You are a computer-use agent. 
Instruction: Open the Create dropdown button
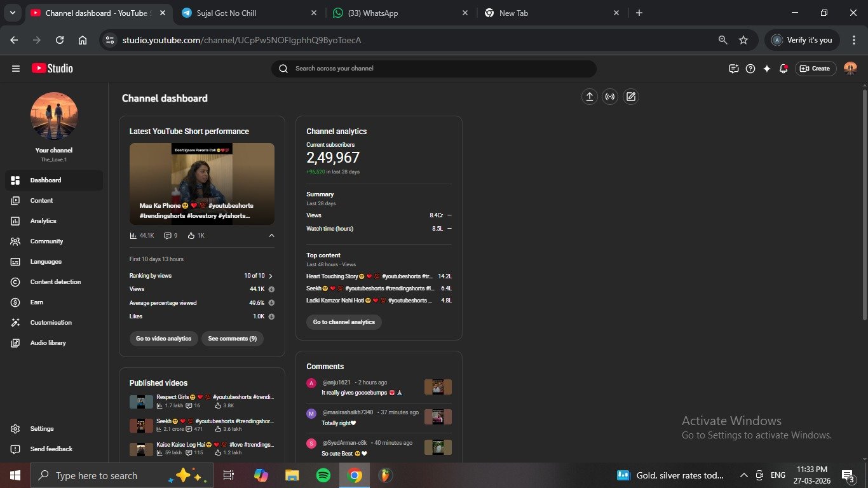[815, 69]
